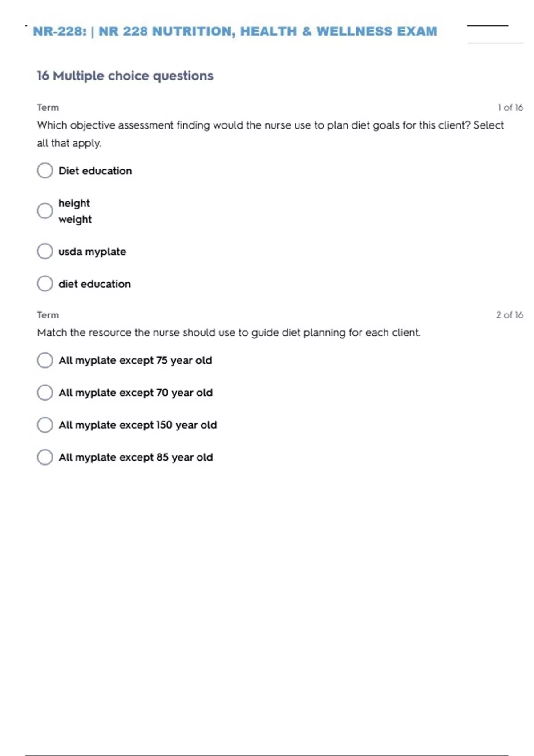Choose "All myplate except 70 year old" radio
Image resolution: width=534 pixels, height=756 pixels.
[x=45, y=393]
